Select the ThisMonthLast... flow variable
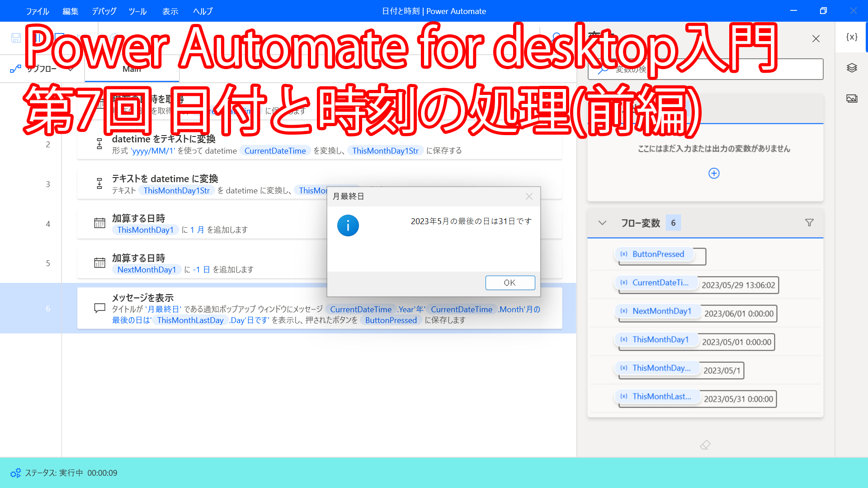The width and height of the screenshot is (868, 488). [x=657, y=397]
